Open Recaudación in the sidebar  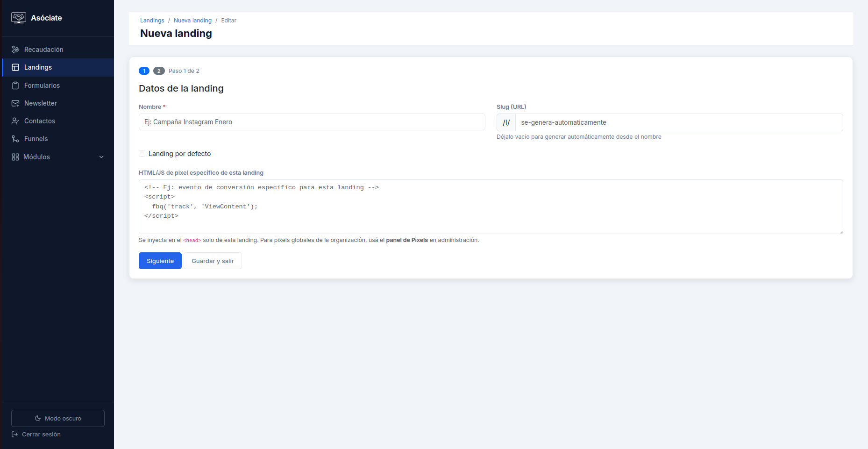point(58,50)
